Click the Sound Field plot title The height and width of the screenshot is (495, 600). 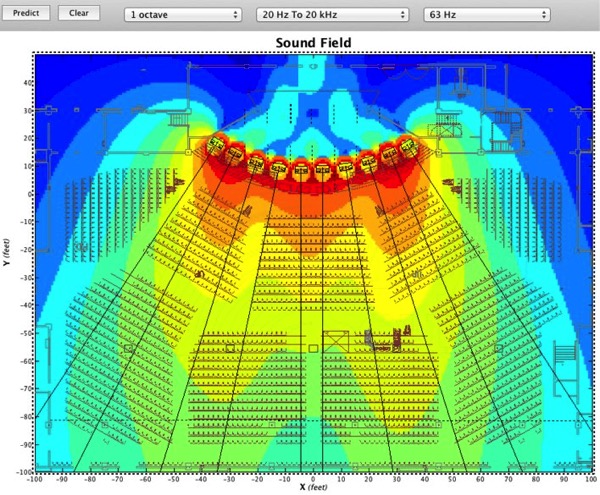tap(313, 42)
